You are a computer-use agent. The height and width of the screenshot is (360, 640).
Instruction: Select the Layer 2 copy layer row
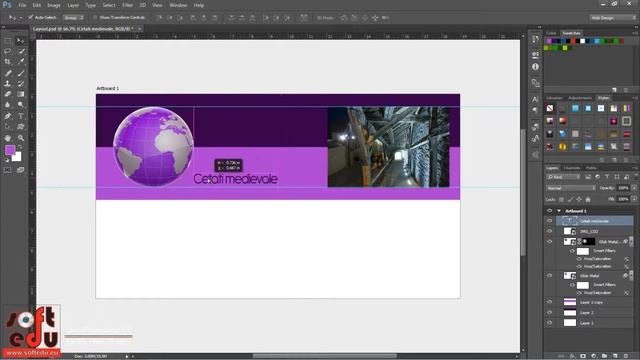pyautogui.click(x=595, y=302)
